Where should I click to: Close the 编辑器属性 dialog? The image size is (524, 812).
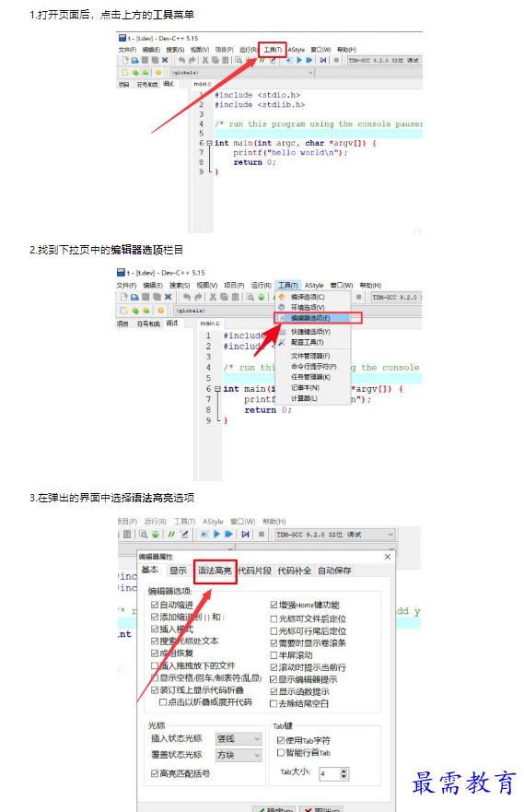tap(388, 557)
